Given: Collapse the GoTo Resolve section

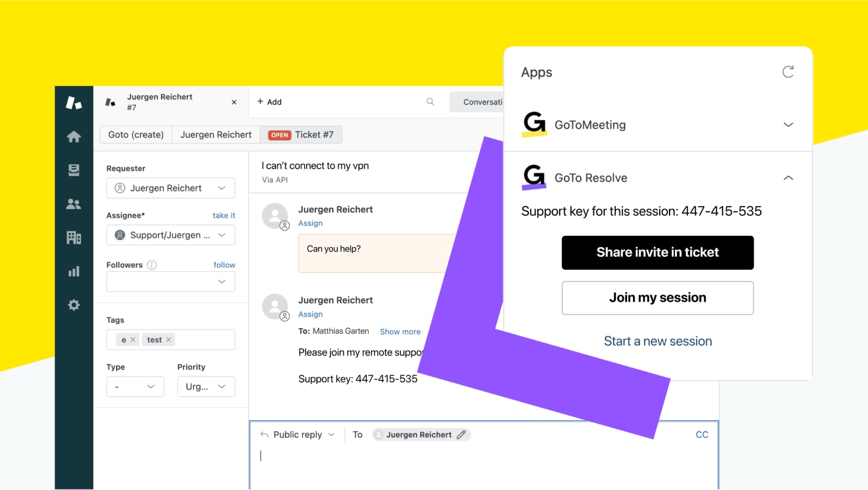Looking at the screenshot, I should click(x=788, y=178).
